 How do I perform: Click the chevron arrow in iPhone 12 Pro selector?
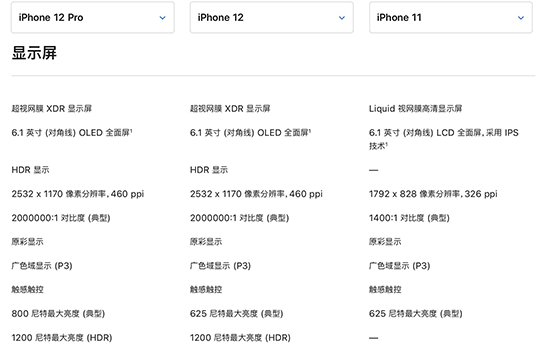pos(162,18)
